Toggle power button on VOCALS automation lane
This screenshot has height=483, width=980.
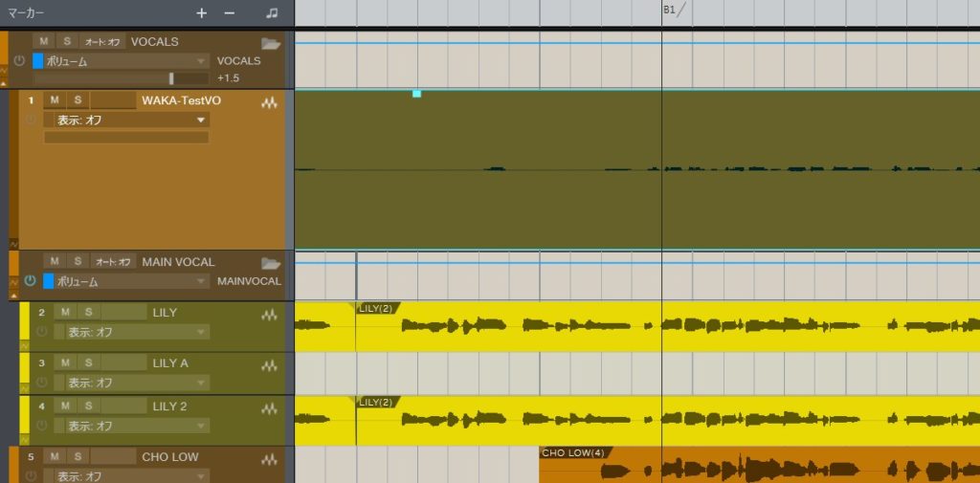click(19, 61)
